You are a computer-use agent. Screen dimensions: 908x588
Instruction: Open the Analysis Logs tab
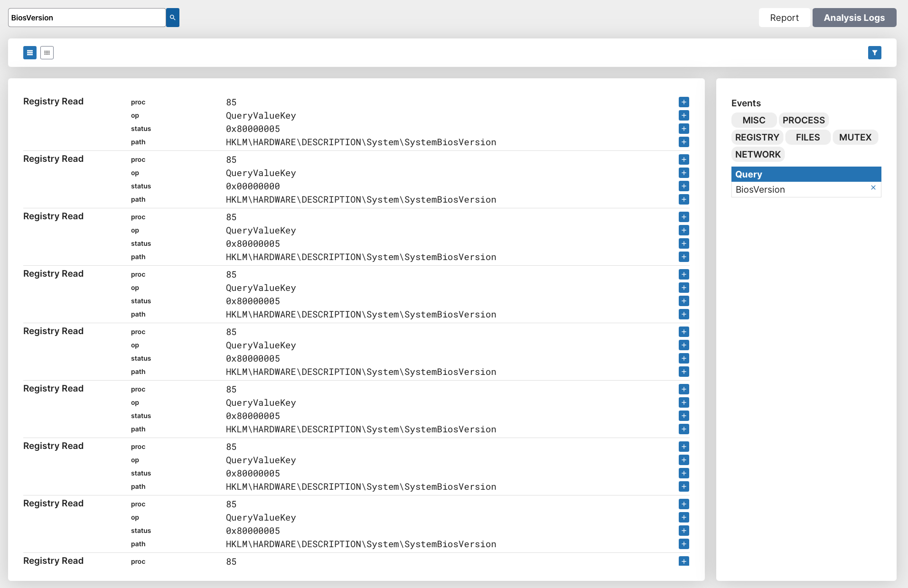[x=854, y=18]
